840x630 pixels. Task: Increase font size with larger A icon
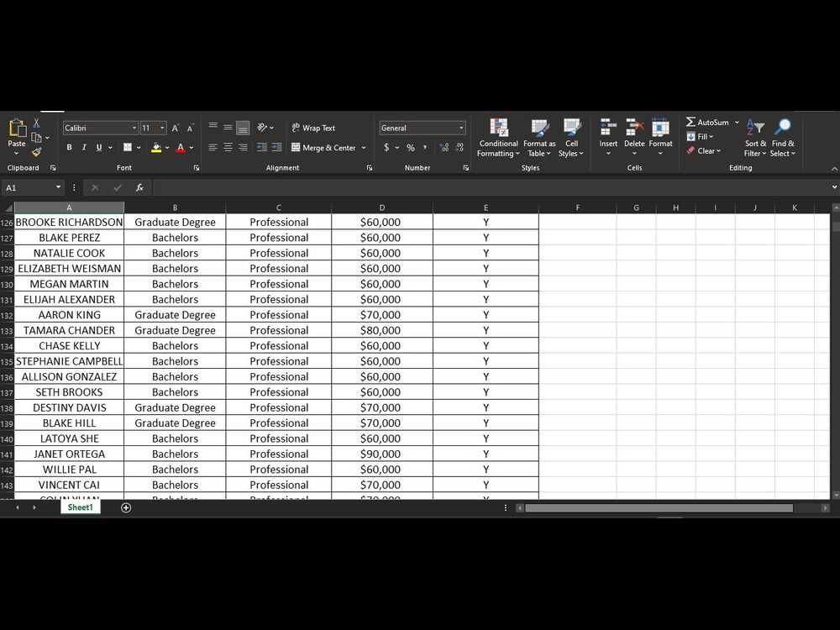coord(176,128)
